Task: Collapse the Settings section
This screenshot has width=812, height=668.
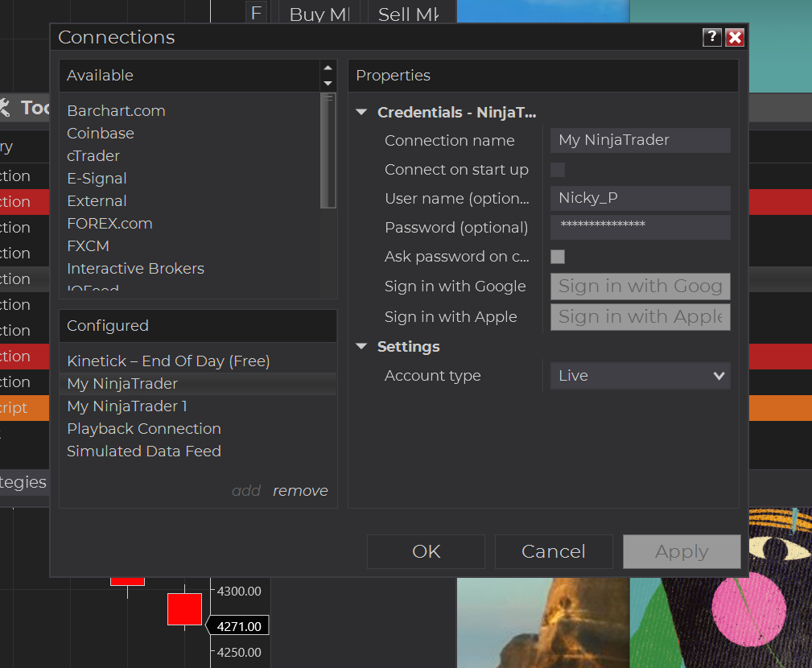Action: (361, 347)
